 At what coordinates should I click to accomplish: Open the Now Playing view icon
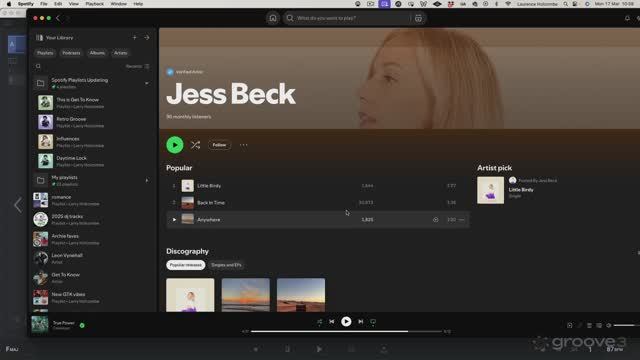coord(570,325)
